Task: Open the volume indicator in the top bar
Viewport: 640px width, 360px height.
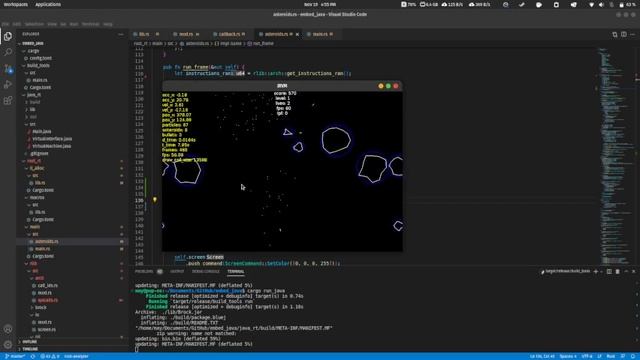Action: tap(601, 4)
